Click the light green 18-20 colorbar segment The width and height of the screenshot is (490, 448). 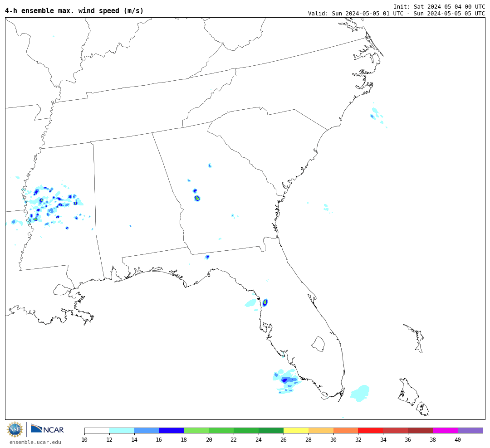pos(196,431)
